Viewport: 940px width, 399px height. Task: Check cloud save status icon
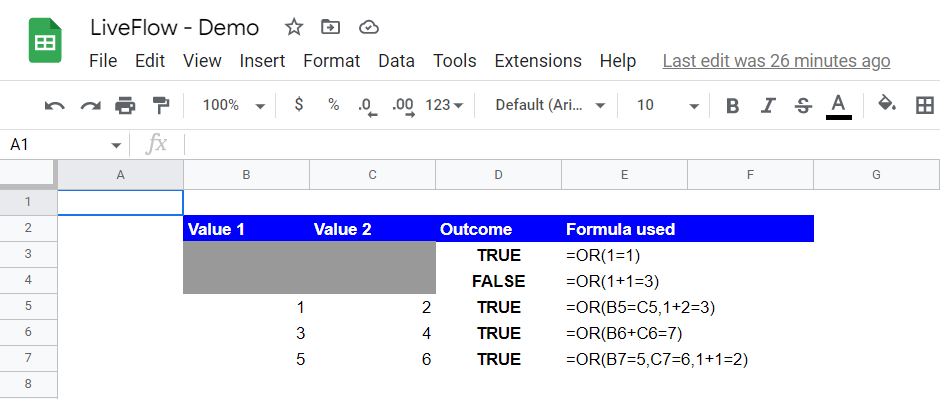369,27
